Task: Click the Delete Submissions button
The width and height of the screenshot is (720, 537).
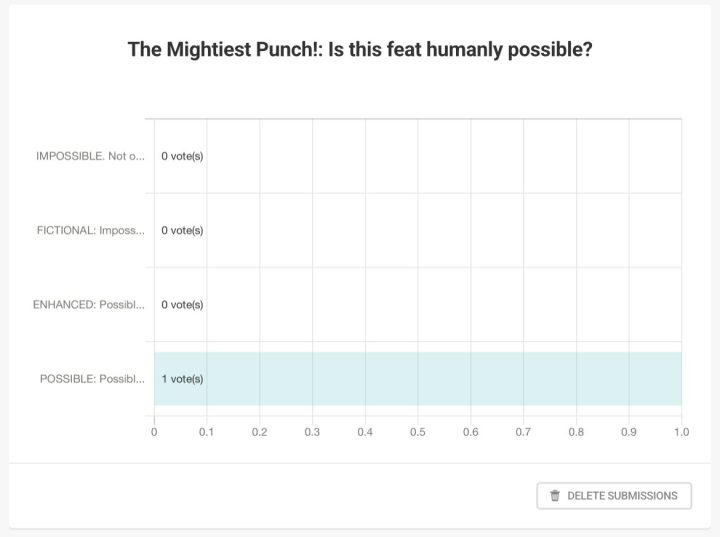Action: pos(614,496)
